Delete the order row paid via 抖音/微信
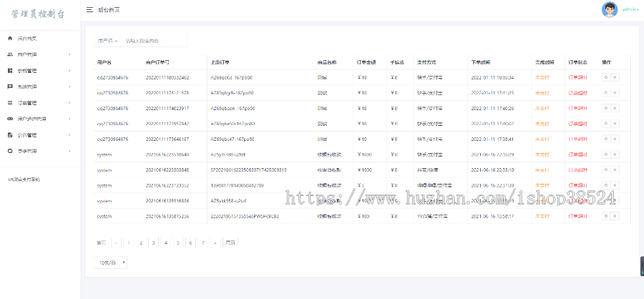 (615, 170)
